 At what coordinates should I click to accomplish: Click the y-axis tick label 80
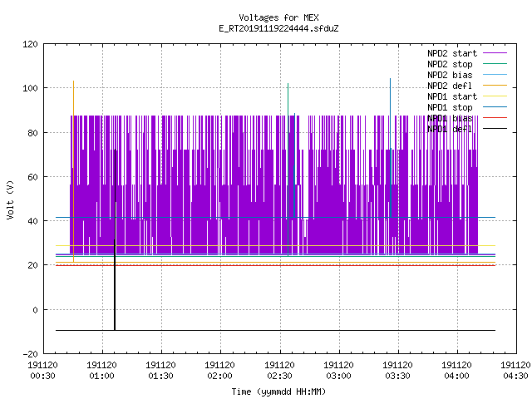tap(32, 133)
